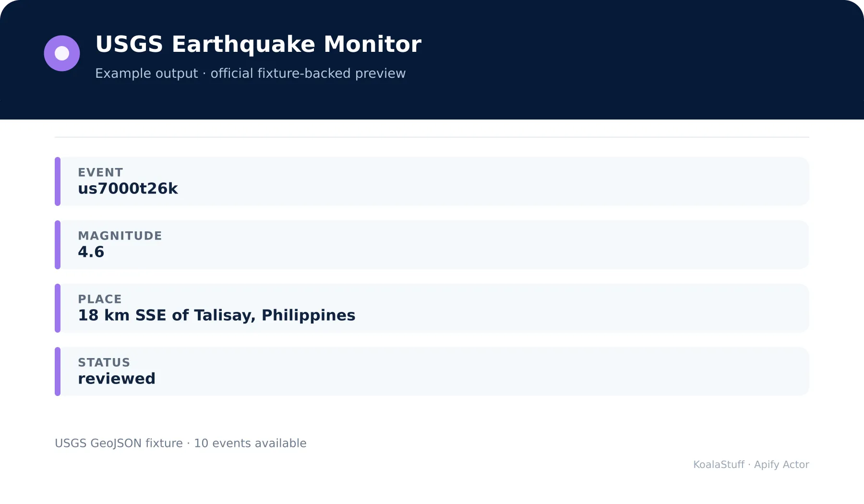
Task: Click the horizontal divider line below header
Action: [x=432, y=137]
